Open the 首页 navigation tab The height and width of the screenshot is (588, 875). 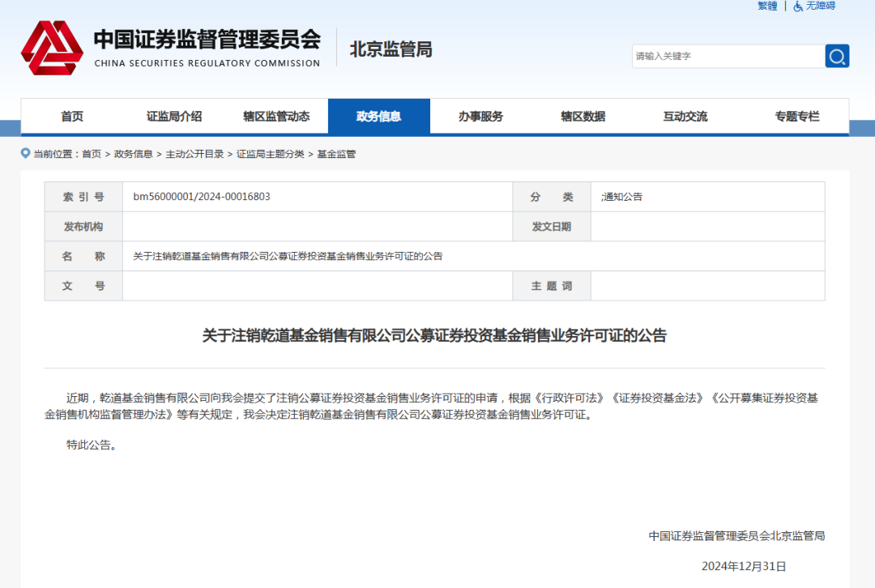tap(72, 116)
